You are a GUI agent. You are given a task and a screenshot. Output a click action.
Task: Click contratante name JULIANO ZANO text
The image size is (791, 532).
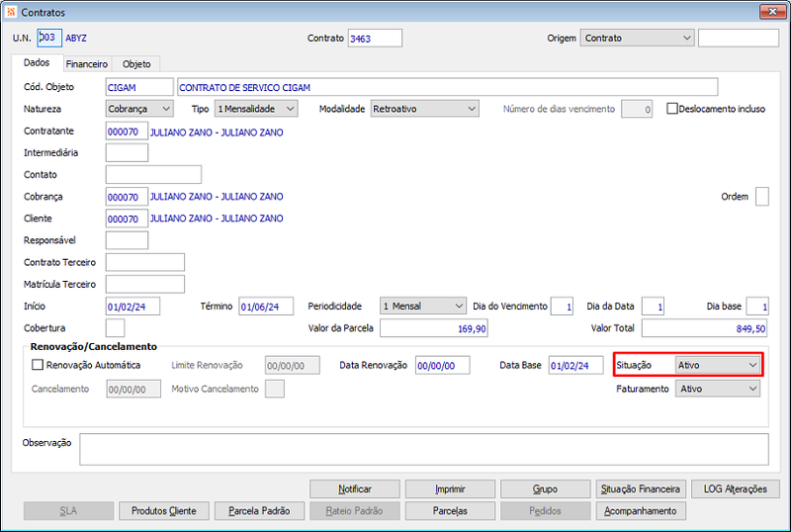coord(217,133)
